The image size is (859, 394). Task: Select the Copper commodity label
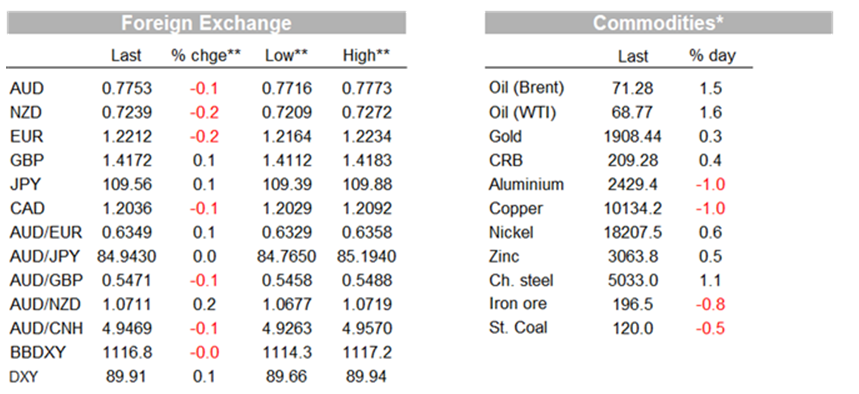(x=516, y=209)
